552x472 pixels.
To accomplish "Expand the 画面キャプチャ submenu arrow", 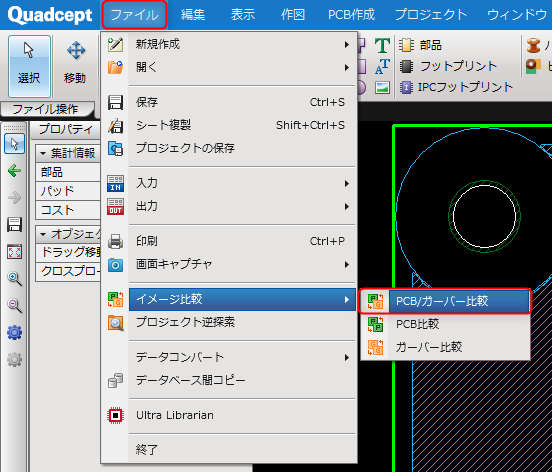I will 347,264.
